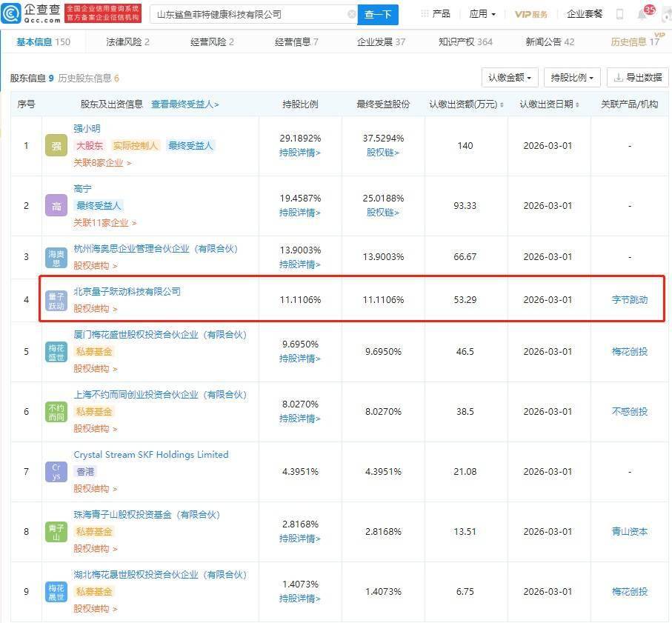This screenshot has height=623, width=672.
Task: Clear the search box with the X icon
Action: point(352,15)
